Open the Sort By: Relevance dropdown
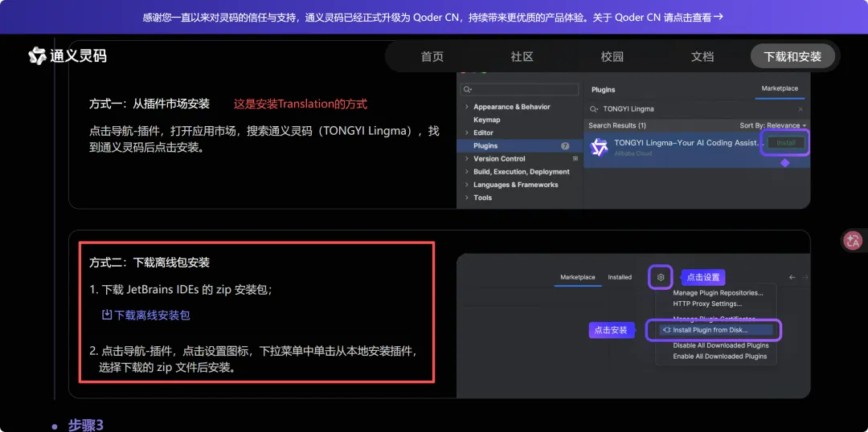The width and height of the screenshot is (868, 432). point(773,125)
